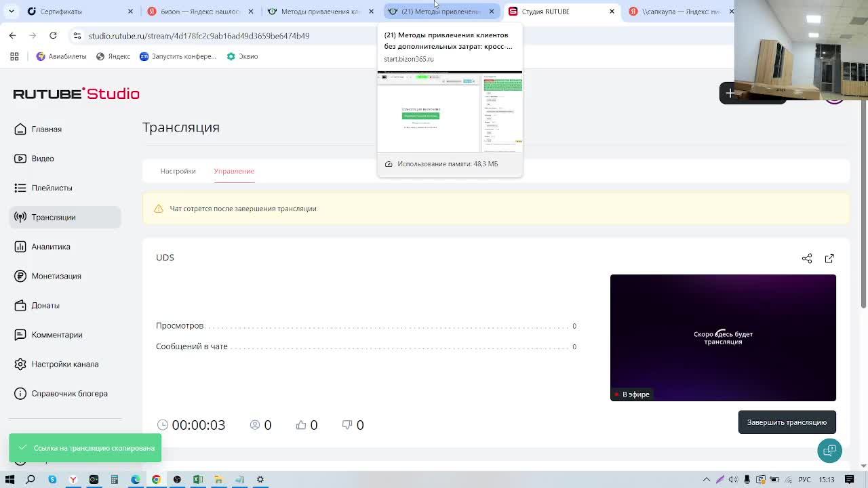This screenshot has height=488, width=868.
Task: Open Настройки канала in the sidebar
Action: (65, 364)
